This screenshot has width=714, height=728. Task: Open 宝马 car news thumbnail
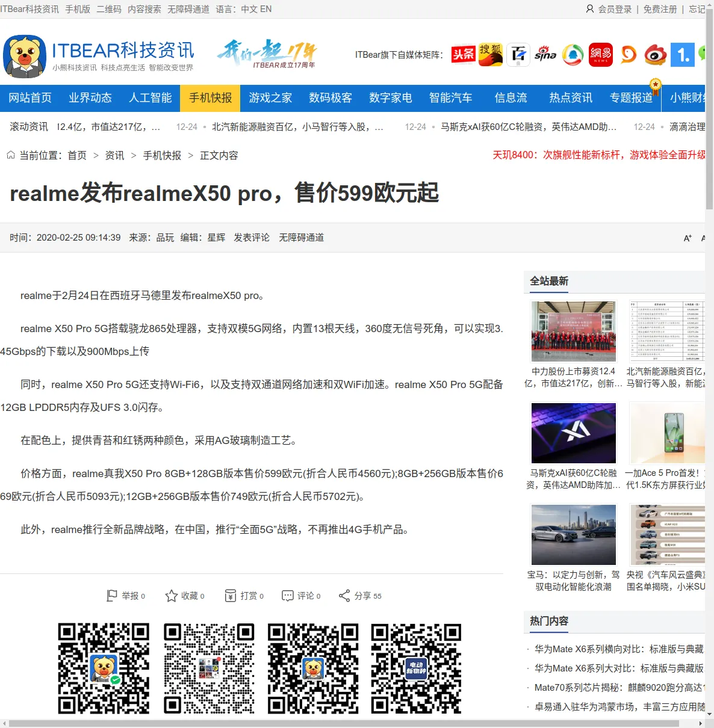coord(574,535)
